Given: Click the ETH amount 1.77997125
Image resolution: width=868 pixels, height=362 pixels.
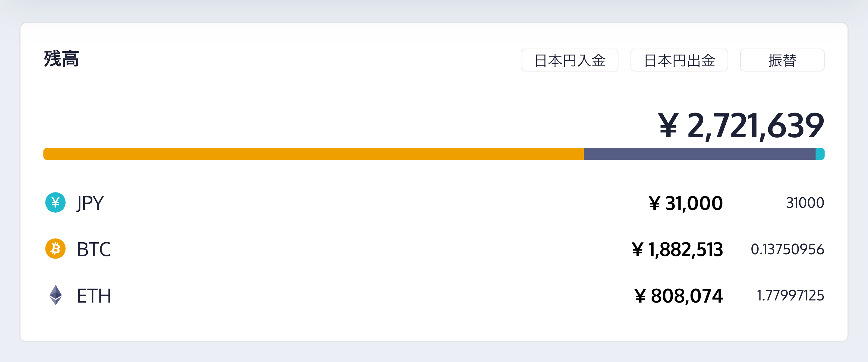Looking at the screenshot, I should click(x=790, y=296).
